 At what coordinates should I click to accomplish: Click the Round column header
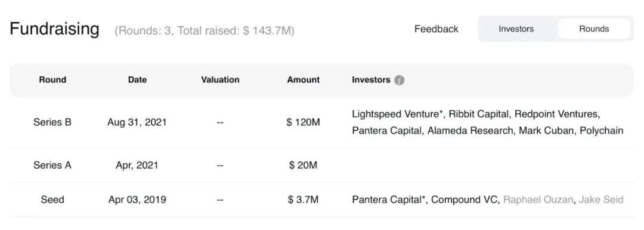tap(52, 80)
